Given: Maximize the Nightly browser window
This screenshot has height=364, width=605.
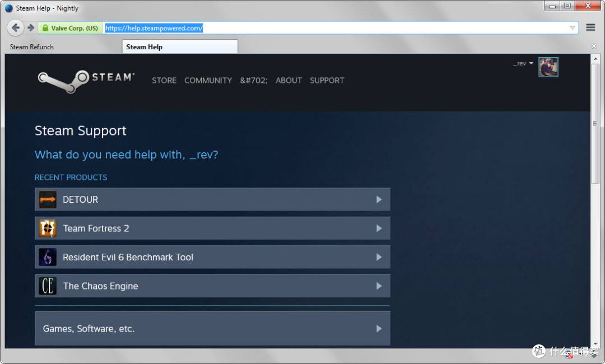Looking at the screenshot, I should tap(567, 6).
